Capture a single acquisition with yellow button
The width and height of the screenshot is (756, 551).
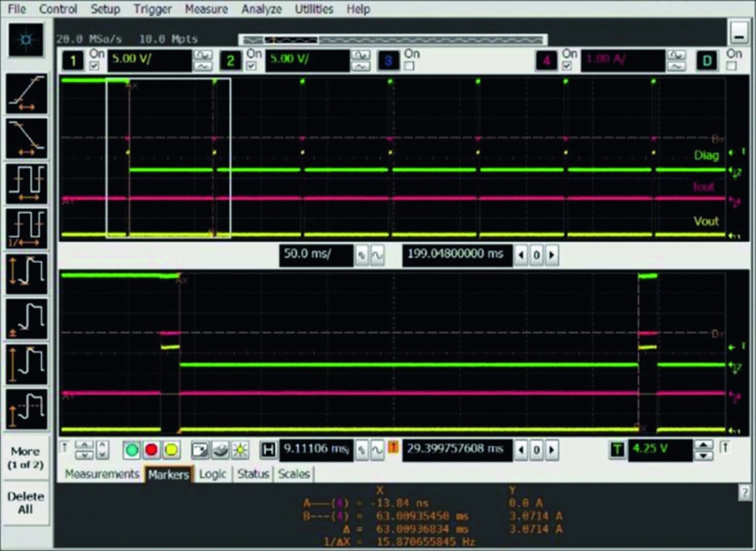[x=171, y=450]
